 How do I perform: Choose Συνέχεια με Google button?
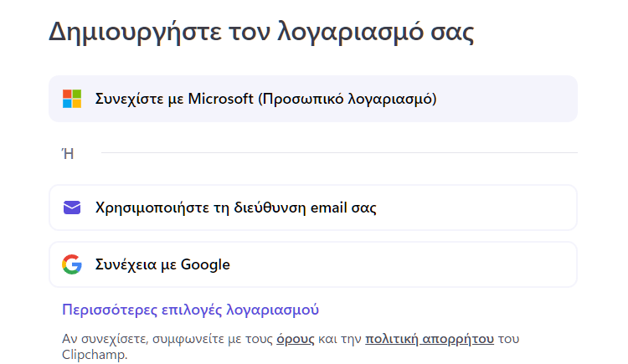pos(313,264)
